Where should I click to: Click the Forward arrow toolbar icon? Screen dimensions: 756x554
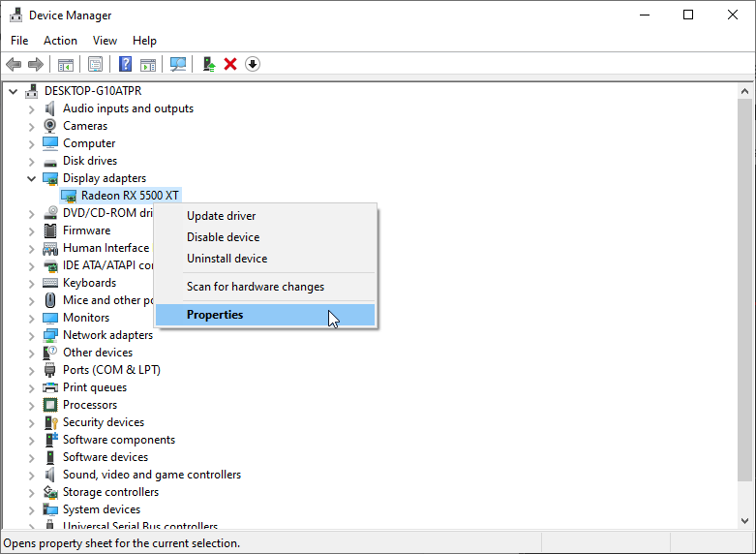click(x=36, y=64)
